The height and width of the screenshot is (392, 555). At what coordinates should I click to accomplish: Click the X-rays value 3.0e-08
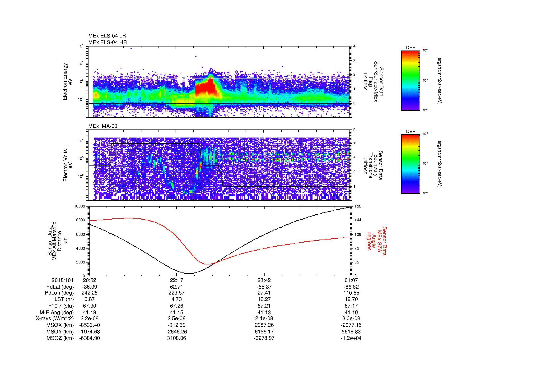(352, 318)
